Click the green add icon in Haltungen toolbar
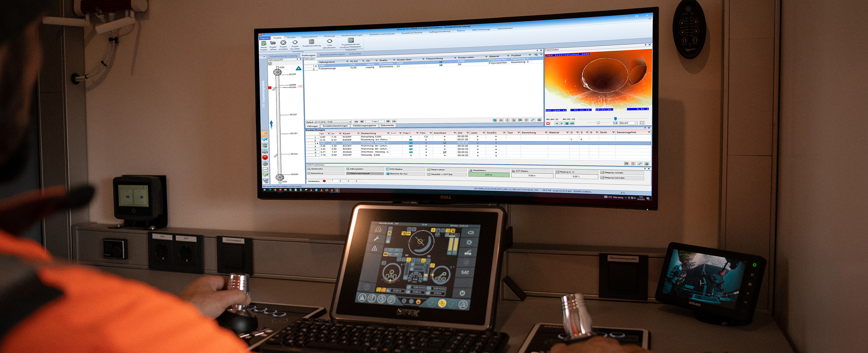 [x=539, y=119]
